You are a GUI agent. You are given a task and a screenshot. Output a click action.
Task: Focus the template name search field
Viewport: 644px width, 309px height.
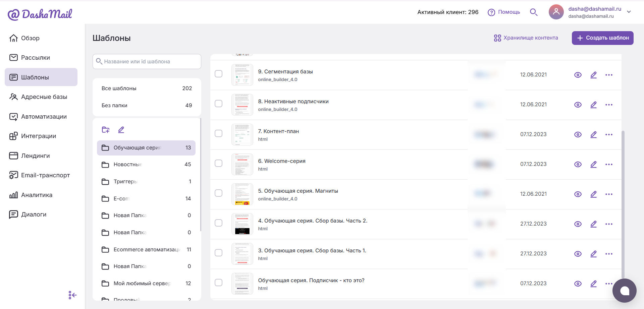tap(147, 61)
